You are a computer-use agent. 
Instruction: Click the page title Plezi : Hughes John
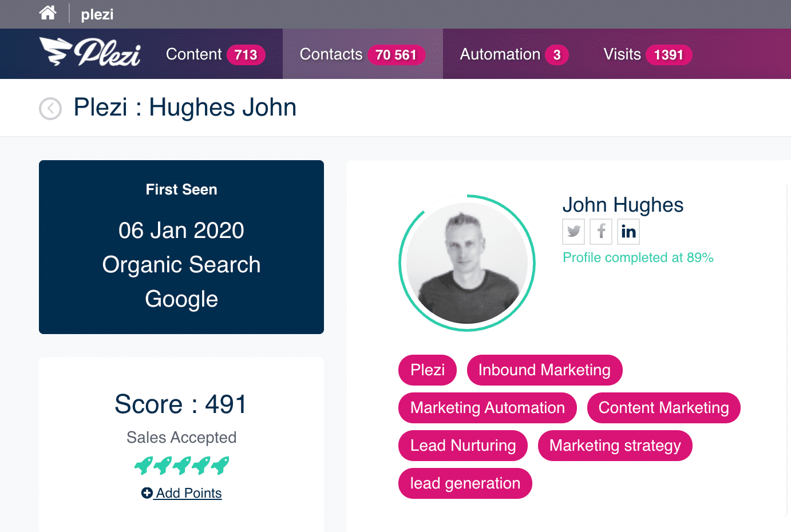(x=185, y=108)
